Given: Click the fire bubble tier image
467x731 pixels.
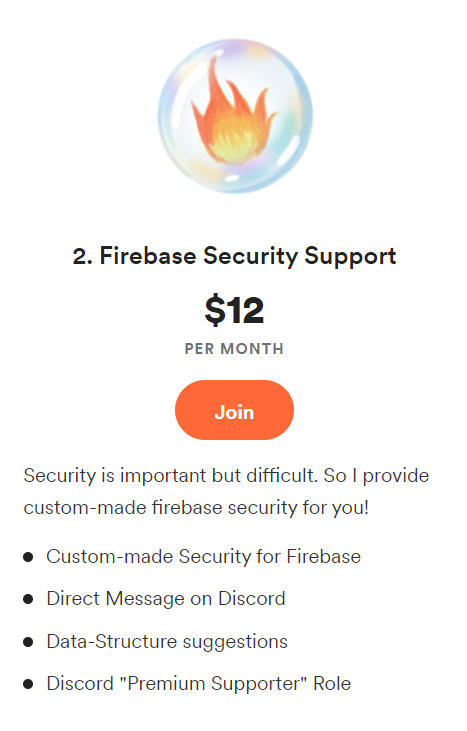Looking at the screenshot, I should 235,116.
